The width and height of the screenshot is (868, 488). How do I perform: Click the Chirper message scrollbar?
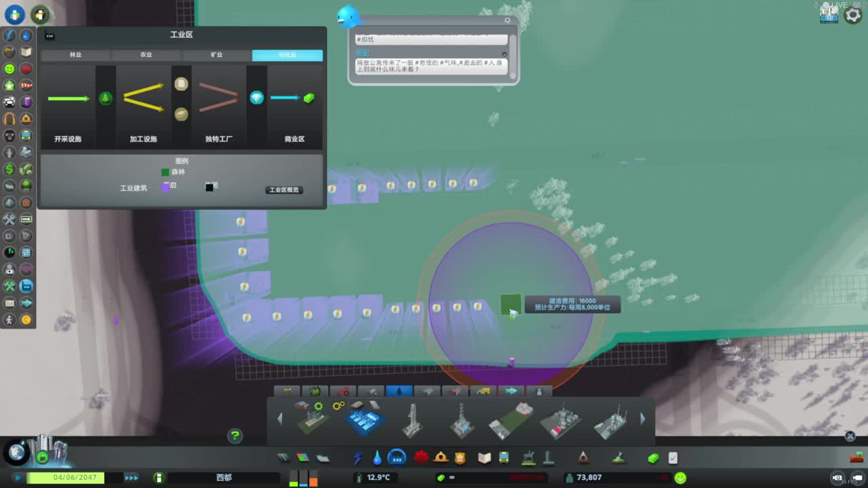[513, 58]
